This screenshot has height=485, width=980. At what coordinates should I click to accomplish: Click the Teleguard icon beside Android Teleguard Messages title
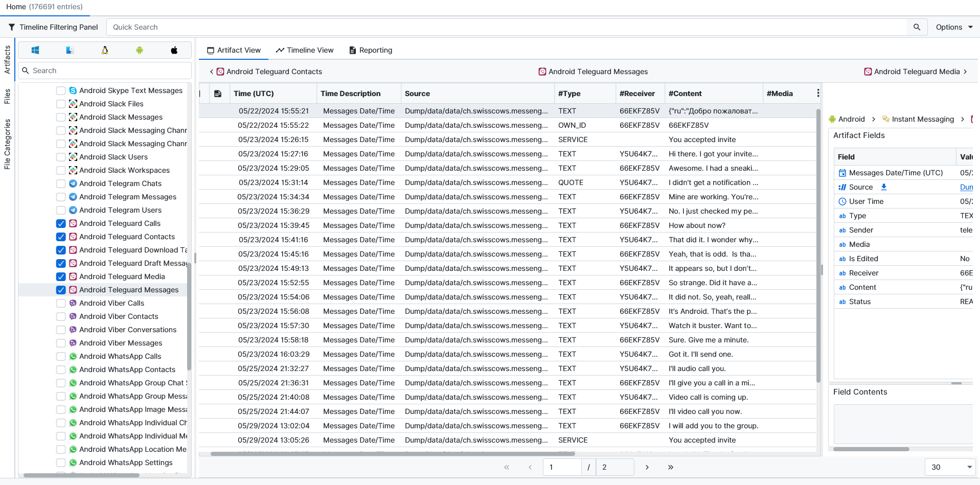coord(542,72)
